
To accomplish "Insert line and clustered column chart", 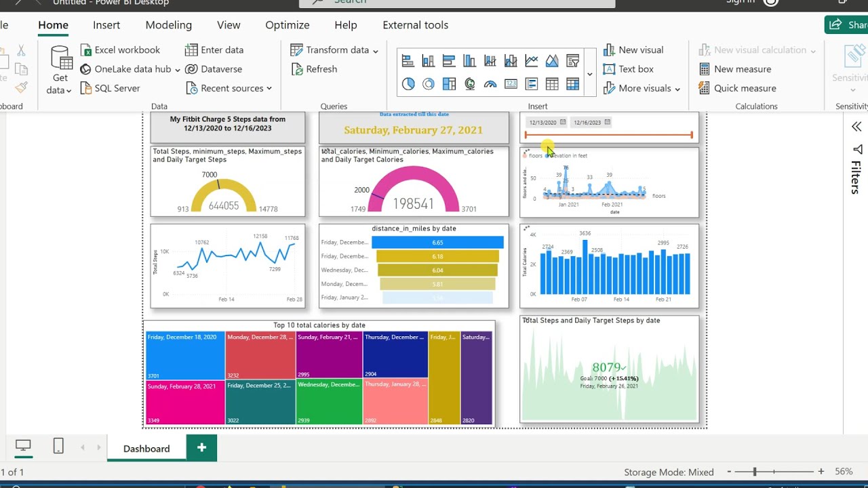I will (511, 62).
